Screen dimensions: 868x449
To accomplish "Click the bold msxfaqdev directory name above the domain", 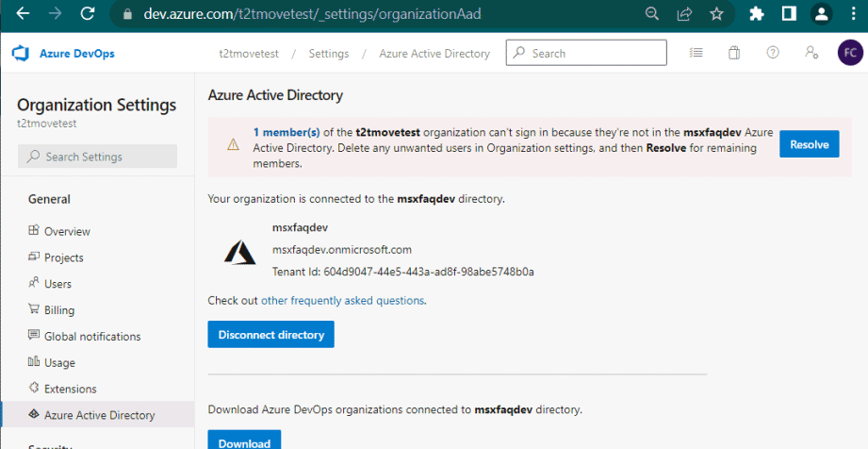I will click(300, 227).
